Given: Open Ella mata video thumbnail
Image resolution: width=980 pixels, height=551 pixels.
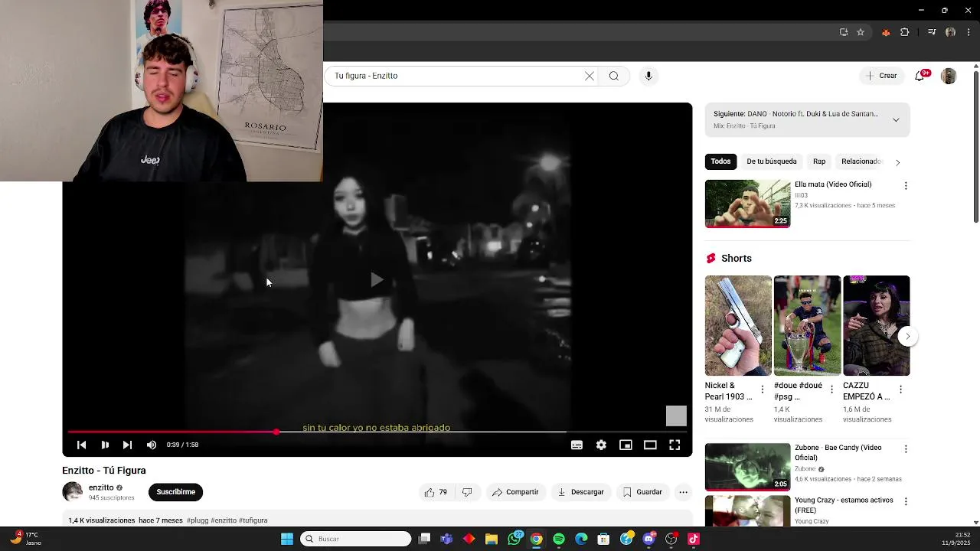Looking at the screenshot, I should 747,204.
